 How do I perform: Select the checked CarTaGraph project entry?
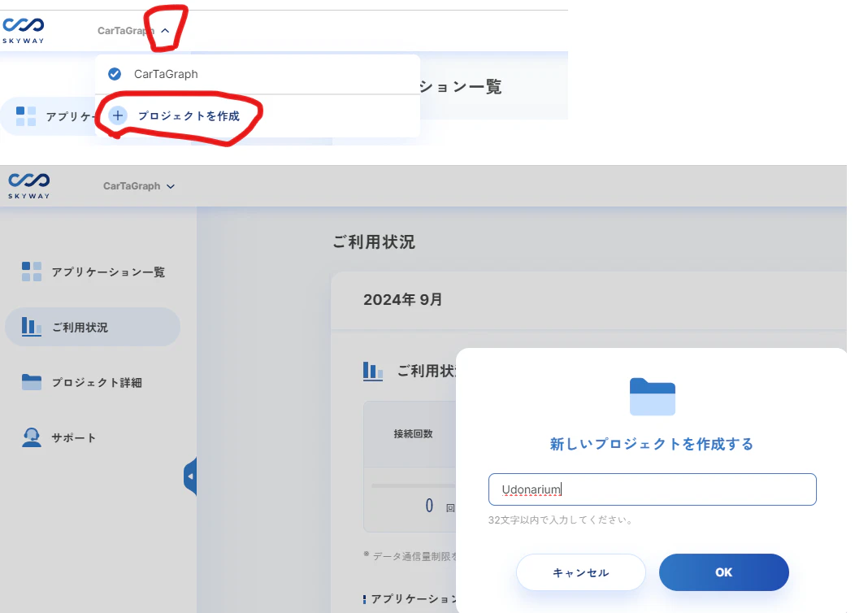coord(258,74)
